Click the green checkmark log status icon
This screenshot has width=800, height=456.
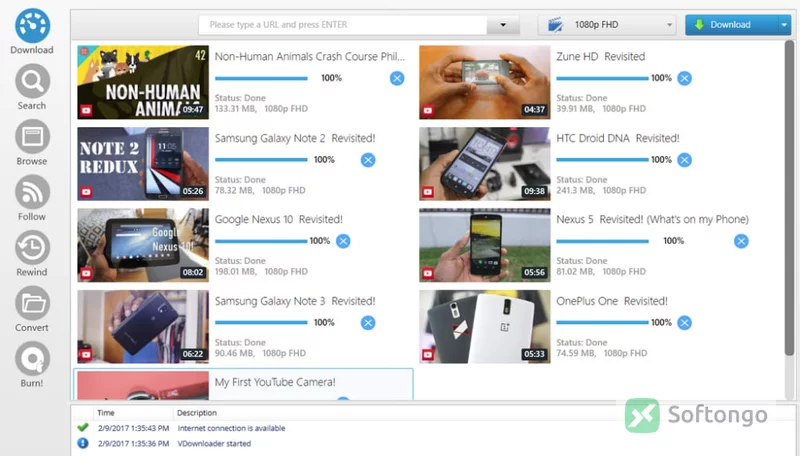point(83,427)
